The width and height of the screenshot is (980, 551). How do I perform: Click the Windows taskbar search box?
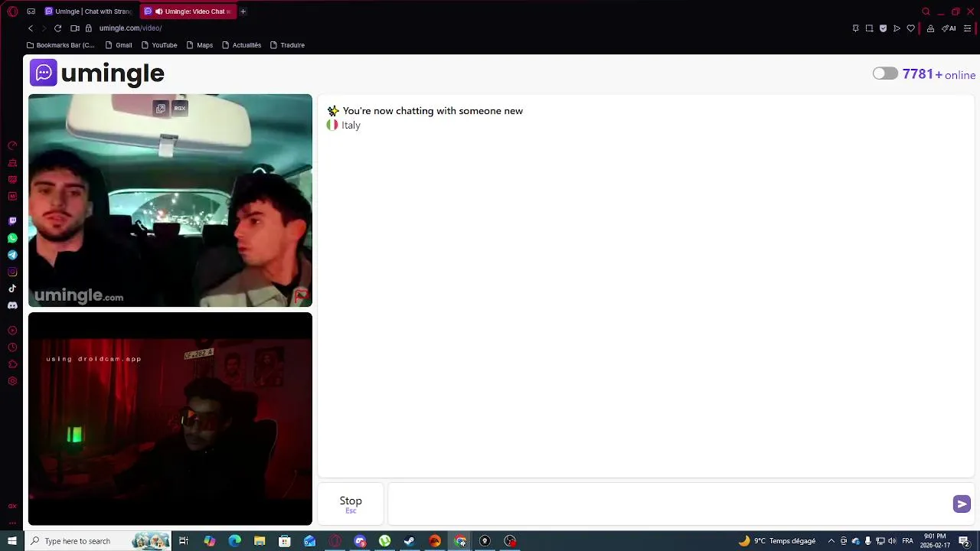[98, 541]
